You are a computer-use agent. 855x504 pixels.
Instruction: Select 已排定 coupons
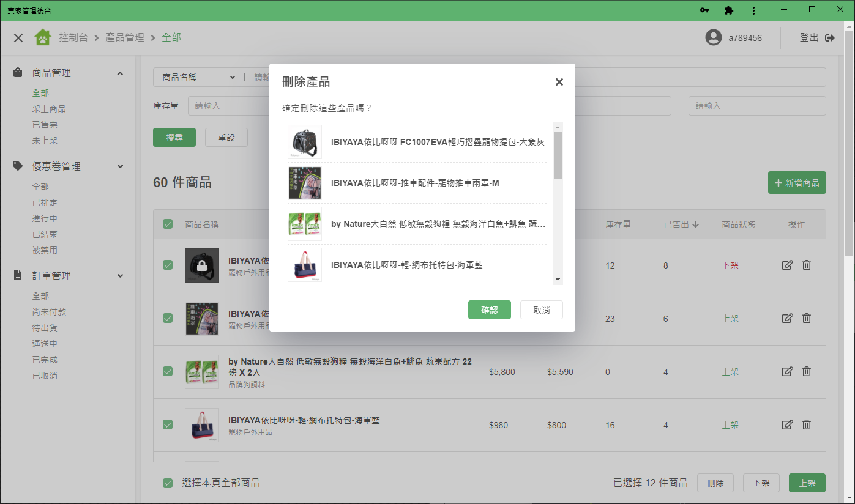[45, 202]
